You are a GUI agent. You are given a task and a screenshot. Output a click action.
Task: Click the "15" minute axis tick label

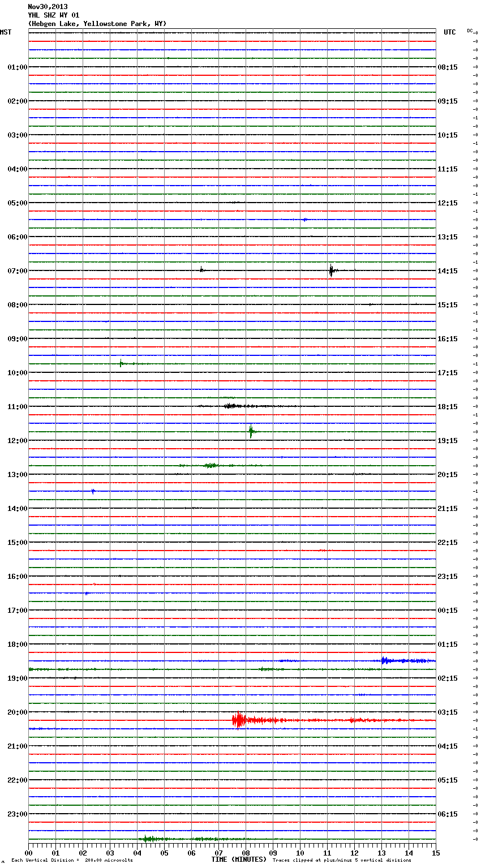pos(436,852)
